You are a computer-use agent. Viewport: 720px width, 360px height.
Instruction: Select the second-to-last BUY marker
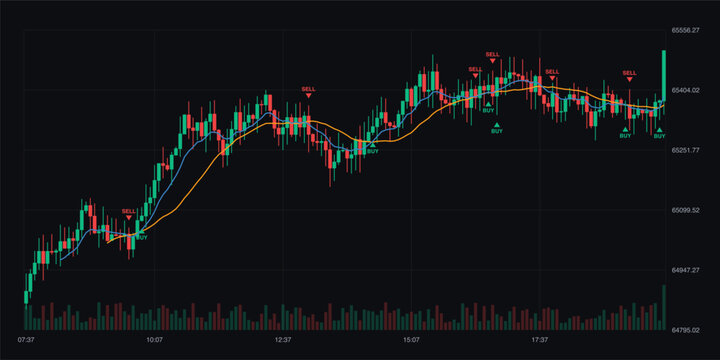point(625,133)
